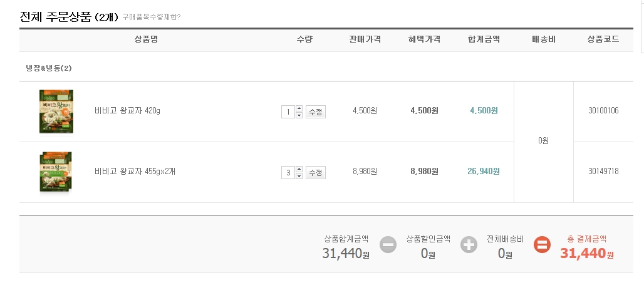Open the 비비고 왕교자 455gx2개 product name link
The image size is (644, 290).
tap(135, 172)
